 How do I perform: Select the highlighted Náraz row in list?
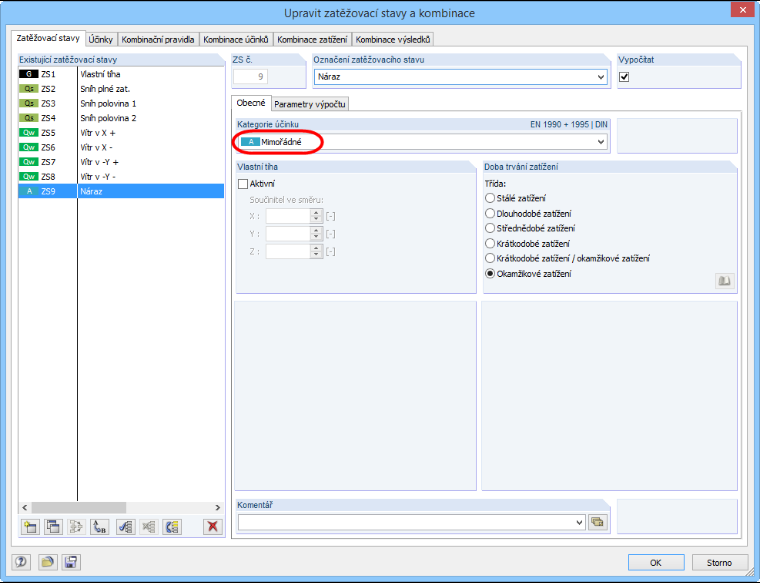[121, 191]
